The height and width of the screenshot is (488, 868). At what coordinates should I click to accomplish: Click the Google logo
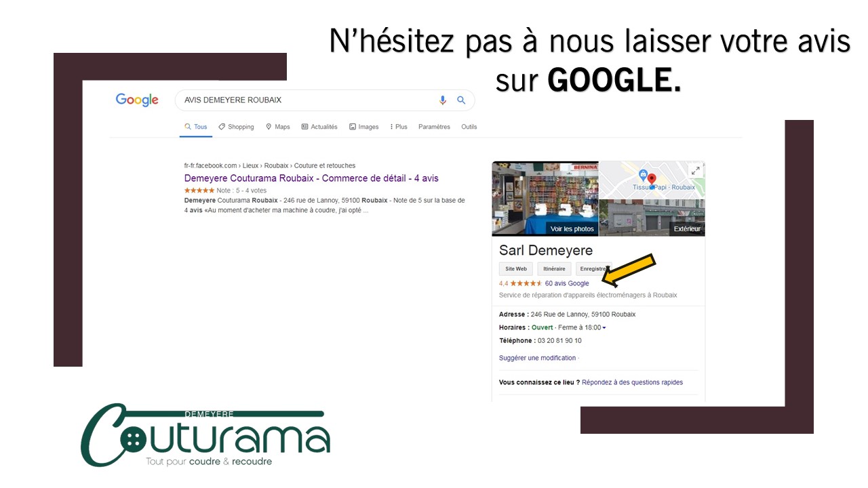click(137, 100)
